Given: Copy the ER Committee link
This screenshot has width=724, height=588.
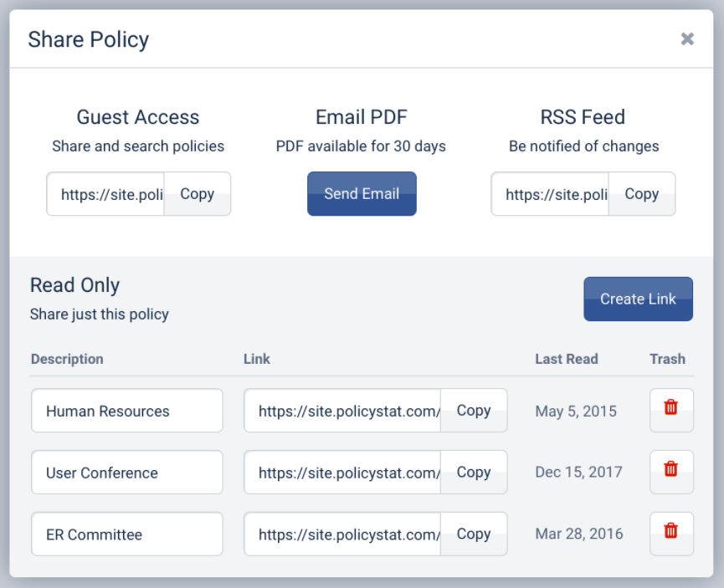Looking at the screenshot, I should point(473,534).
